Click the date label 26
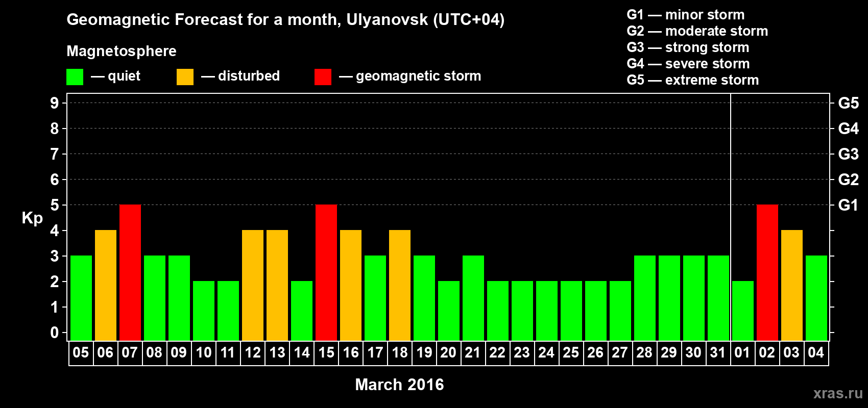This screenshot has width=868, height=408. tap(595, 352)
